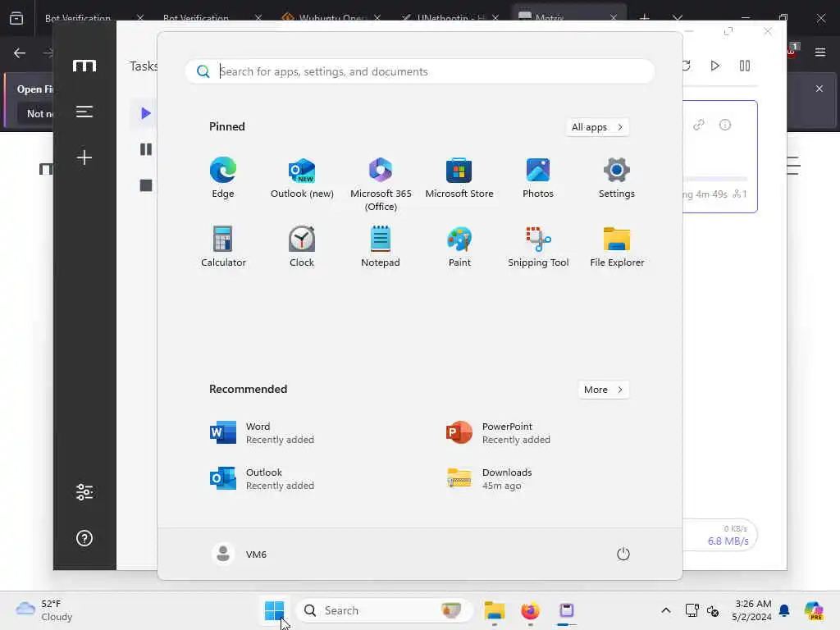Viewport: 840px width, 630px height.
Task: Select Motrix downloading tasks filter
Action: 145,113
